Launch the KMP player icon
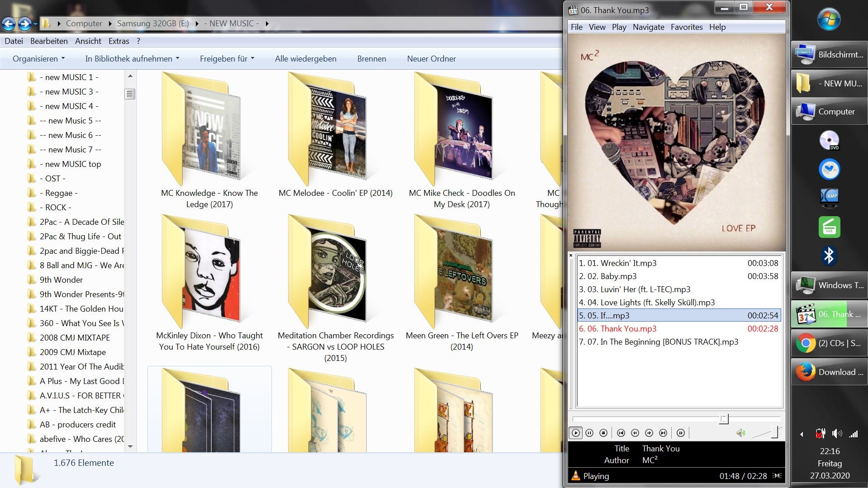This screenshot has height=488, width=868. click(829, 197)
